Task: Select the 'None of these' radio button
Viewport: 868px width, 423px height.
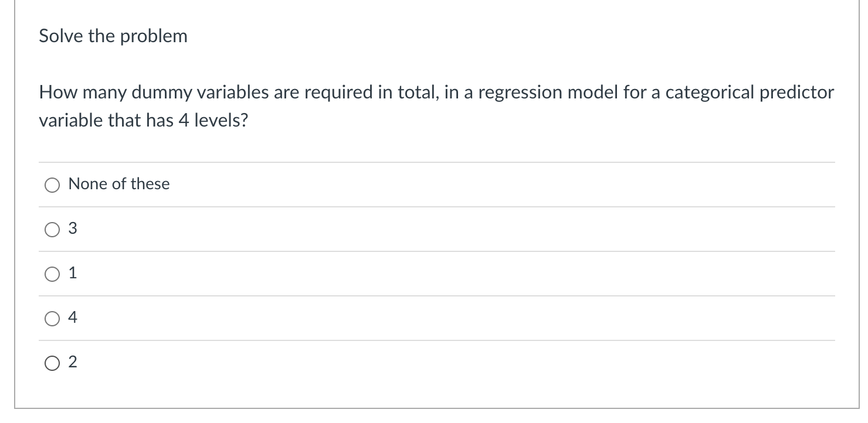Action: tap(52, 185)
